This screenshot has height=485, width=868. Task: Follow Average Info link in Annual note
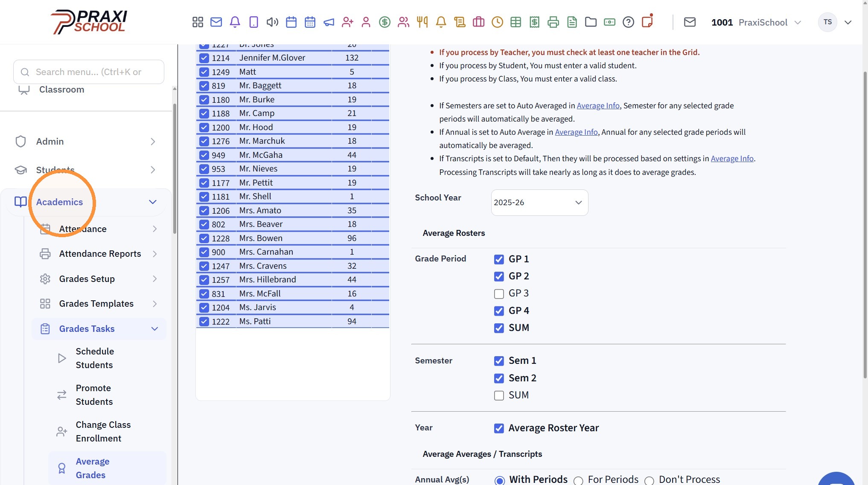576,132
